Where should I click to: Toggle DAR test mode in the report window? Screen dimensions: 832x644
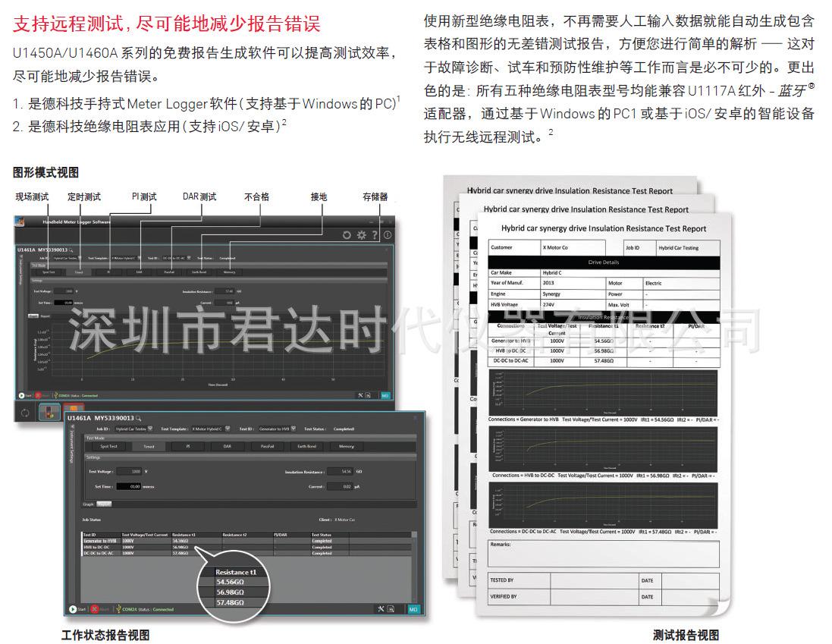[227, 447]
